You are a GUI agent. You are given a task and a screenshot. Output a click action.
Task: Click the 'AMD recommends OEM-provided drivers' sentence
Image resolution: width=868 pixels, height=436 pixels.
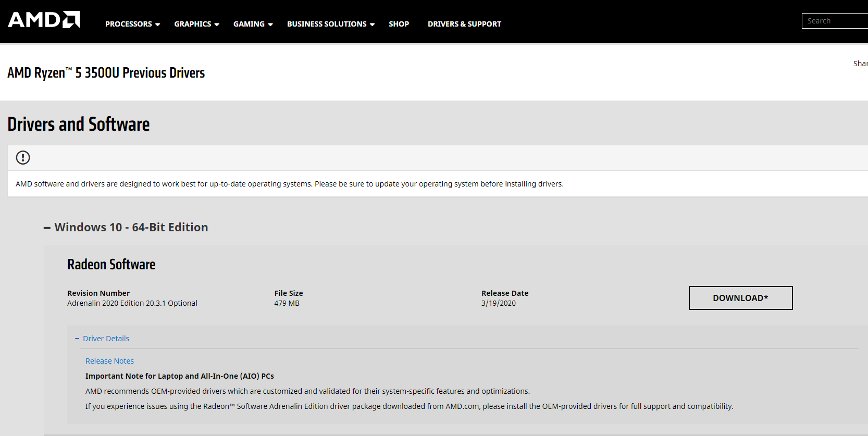(307, 391)
